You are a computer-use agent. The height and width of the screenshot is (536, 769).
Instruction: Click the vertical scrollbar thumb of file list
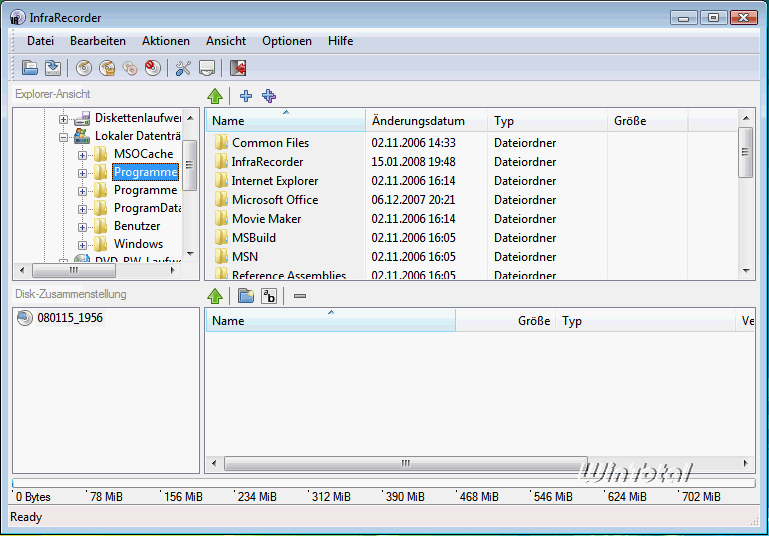point(745,153)
